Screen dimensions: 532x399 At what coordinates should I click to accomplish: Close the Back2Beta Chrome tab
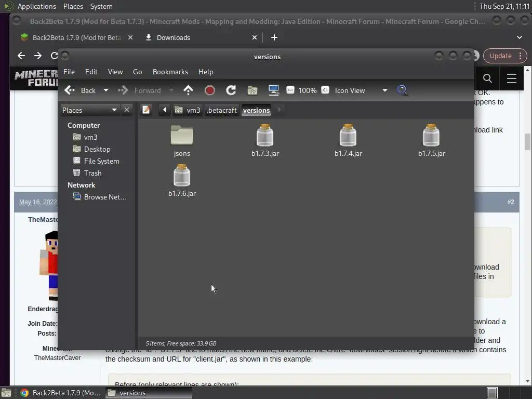(x=130, y=37)
